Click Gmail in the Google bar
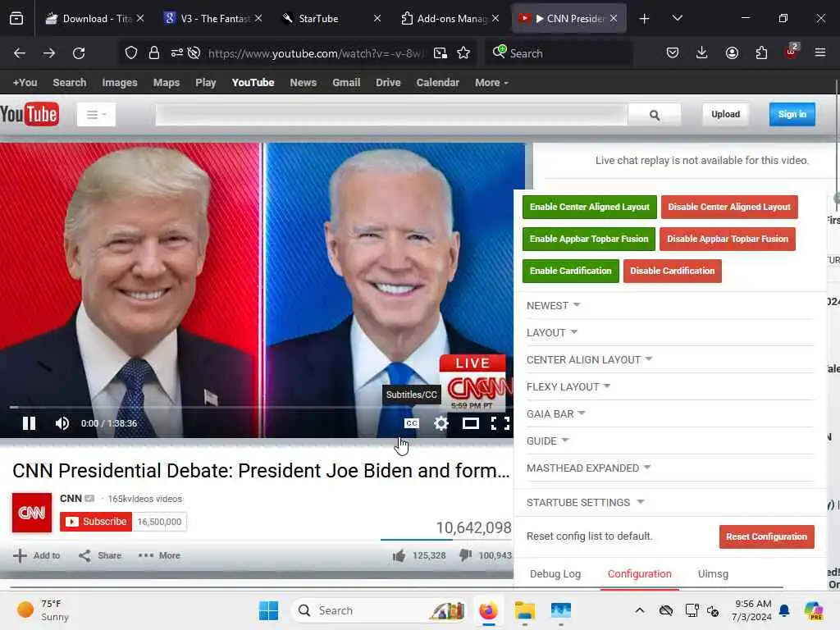This screenshot has width=840, height=630. pos(346,83)
